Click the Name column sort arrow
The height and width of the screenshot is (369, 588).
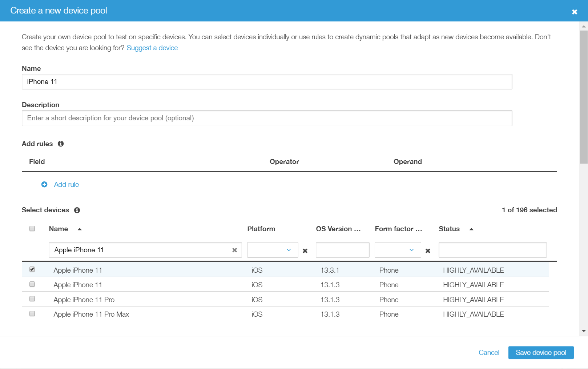(80, 229)
